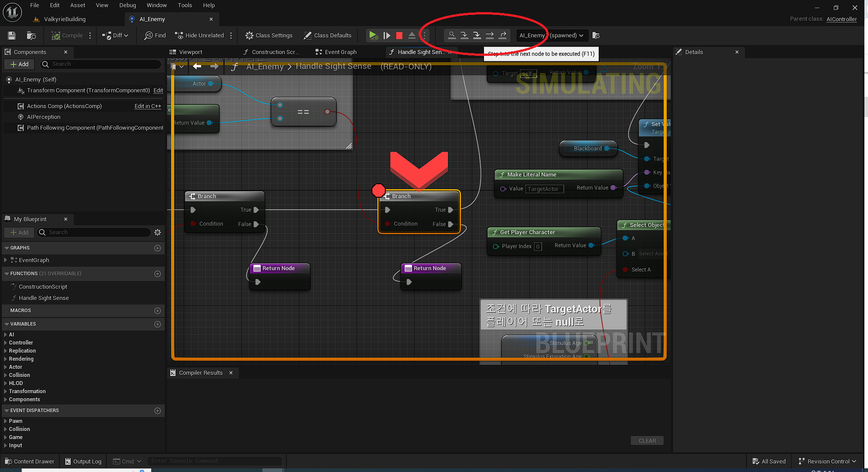The width and height of the screenshot is (868, 472).
Task: Open the Diff dropdown
Action: click(x=115, y=36)
